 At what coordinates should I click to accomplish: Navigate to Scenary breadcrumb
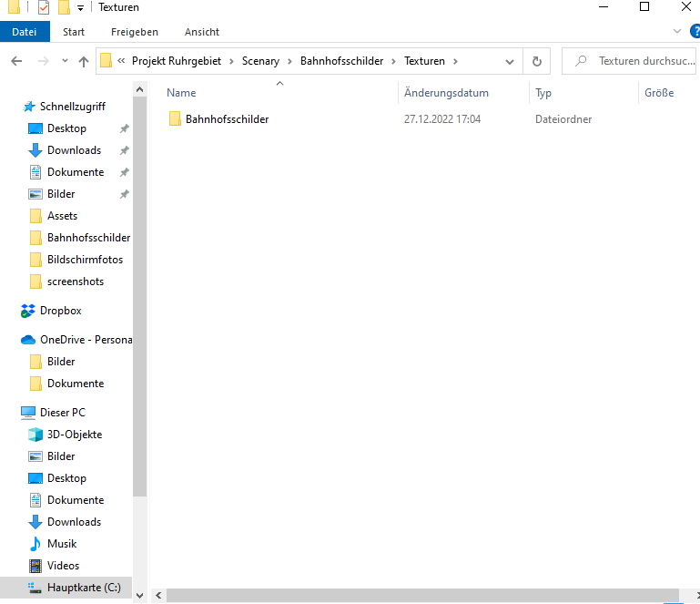coord(260,61)
